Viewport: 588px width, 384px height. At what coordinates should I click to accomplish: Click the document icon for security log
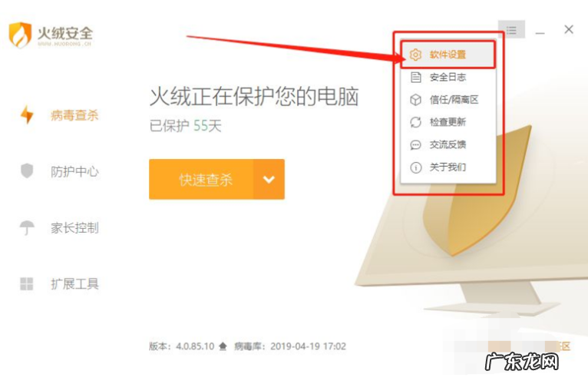tap(415, 78)
